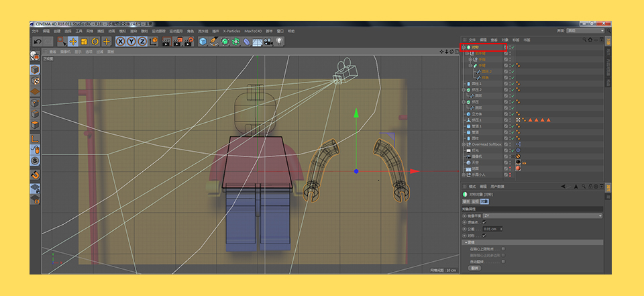This screenshot has width=644, height=296.
Task: Activate the Rotate tool
Action: [x=95, y=42]
